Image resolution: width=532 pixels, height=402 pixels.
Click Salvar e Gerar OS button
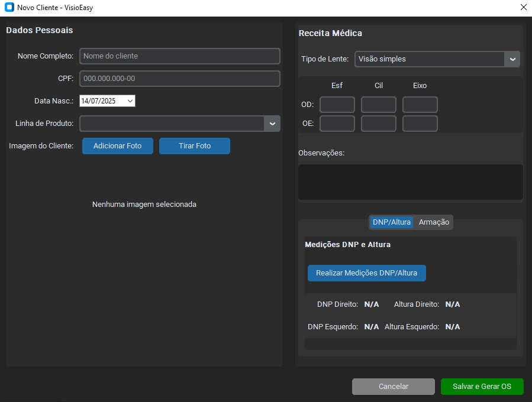coord(482,387)
